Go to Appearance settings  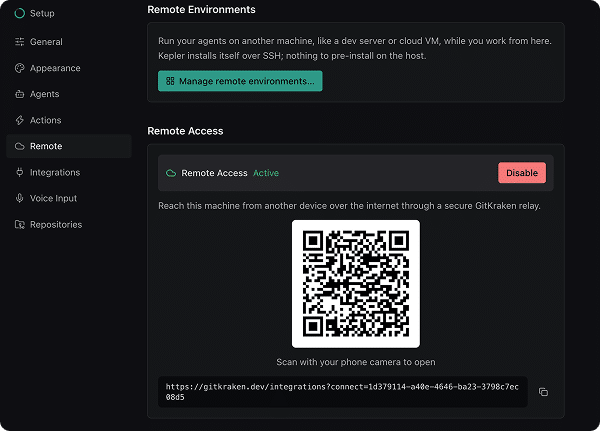(x=68, y=68)
